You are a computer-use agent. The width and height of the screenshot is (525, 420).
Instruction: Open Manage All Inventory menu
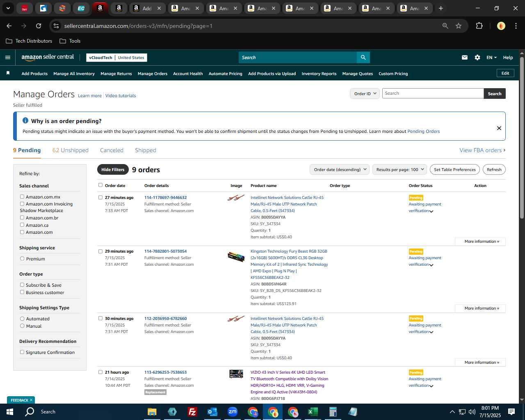74,74
